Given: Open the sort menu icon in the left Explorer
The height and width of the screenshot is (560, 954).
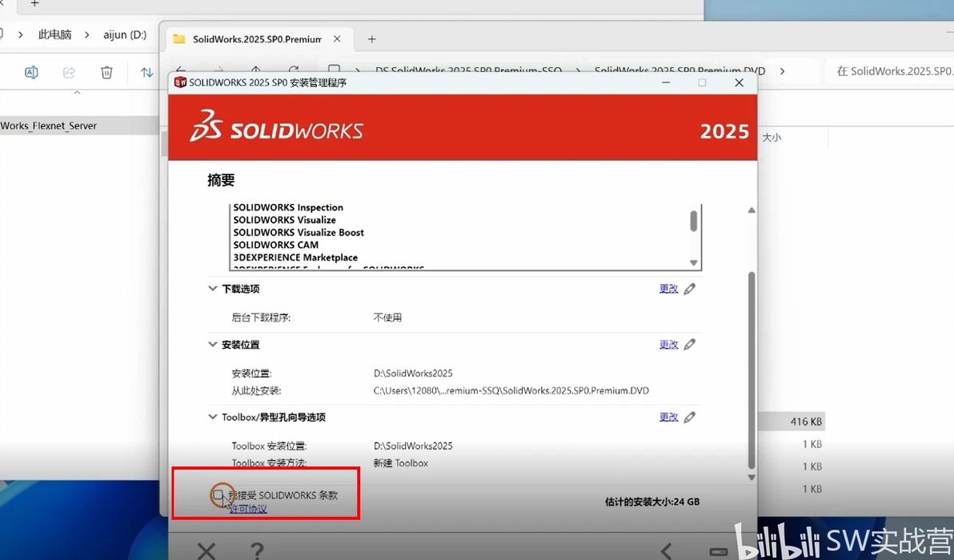Looking at the screenshot, I should 146,72.
